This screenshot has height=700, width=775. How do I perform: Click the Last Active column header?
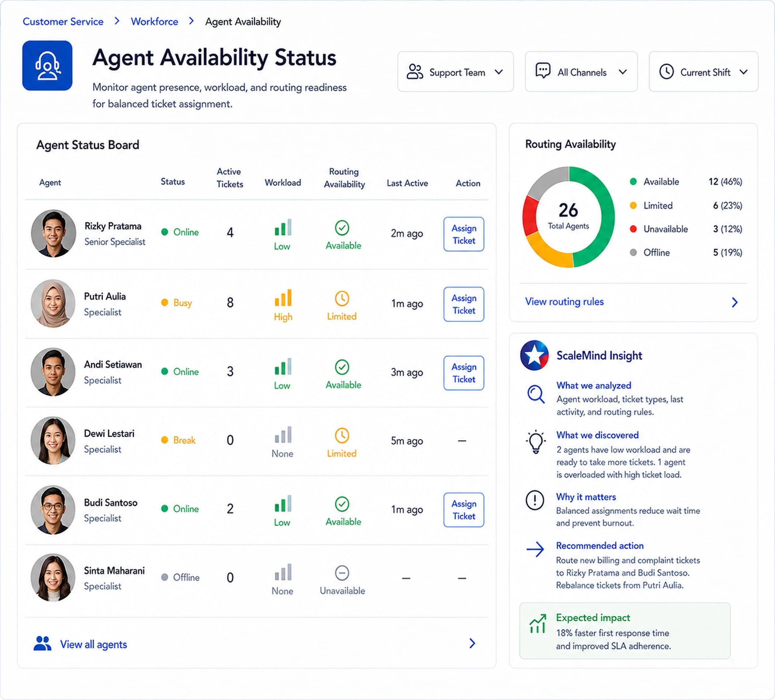click(407, 183)
